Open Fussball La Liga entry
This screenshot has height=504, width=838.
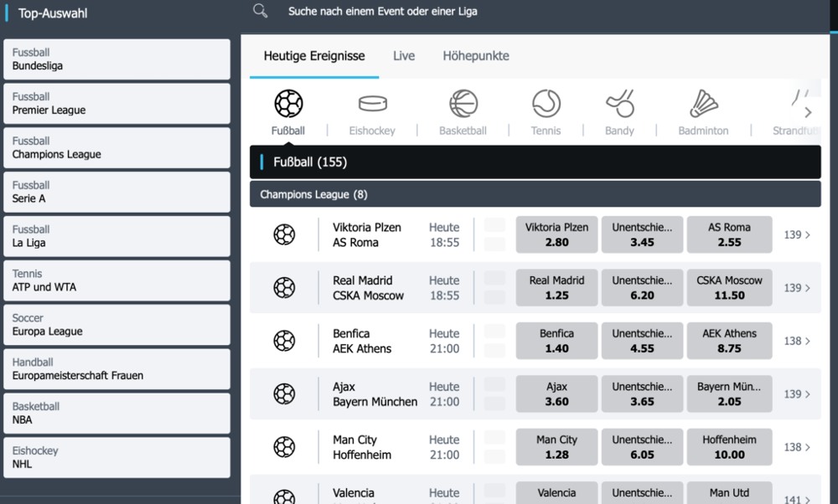click(x=117, y=237)
